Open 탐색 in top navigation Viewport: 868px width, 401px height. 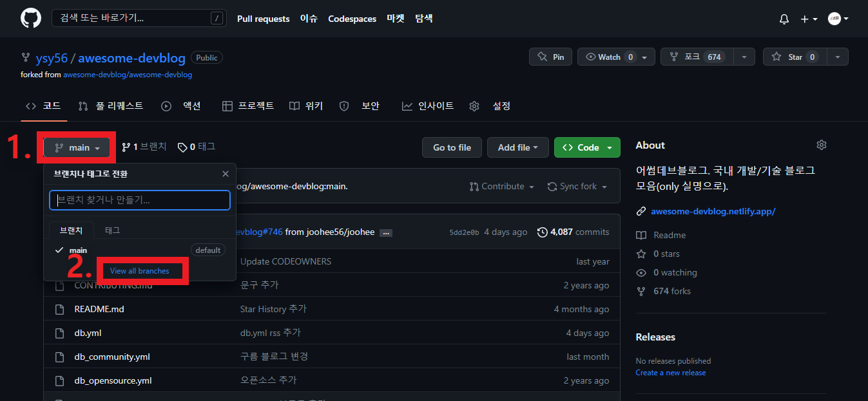coord(424,19)
